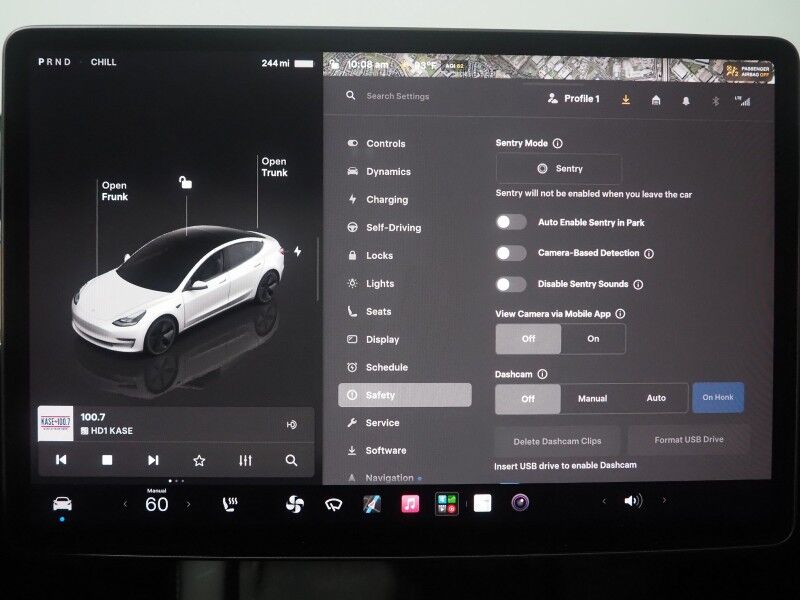Toggle Dashcam On Honk option

click(718, 397)
